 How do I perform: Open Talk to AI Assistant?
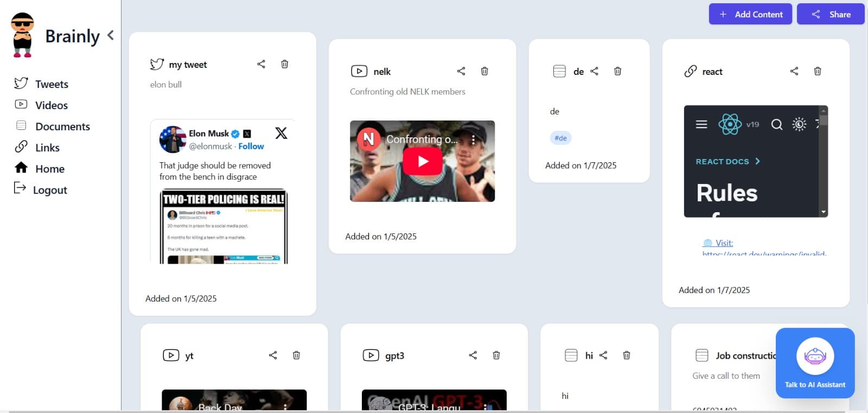pyautogui.click(x=815, y=363)
